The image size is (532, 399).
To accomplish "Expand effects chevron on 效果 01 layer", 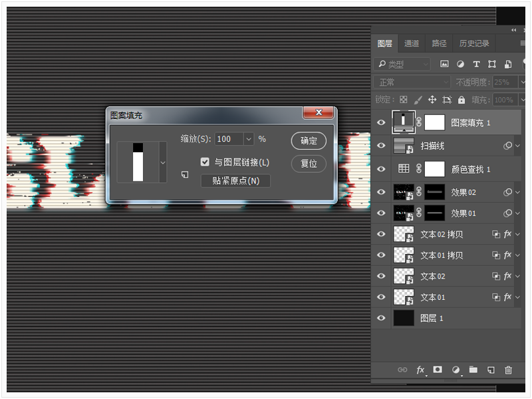I will pyautogui.click(x=518, y=213).
